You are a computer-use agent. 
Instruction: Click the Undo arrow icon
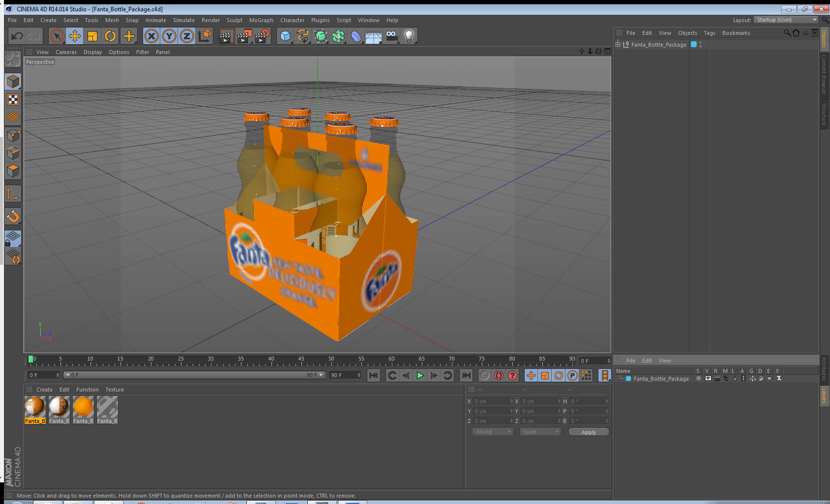pyautogui.click(x=17, y=36)
